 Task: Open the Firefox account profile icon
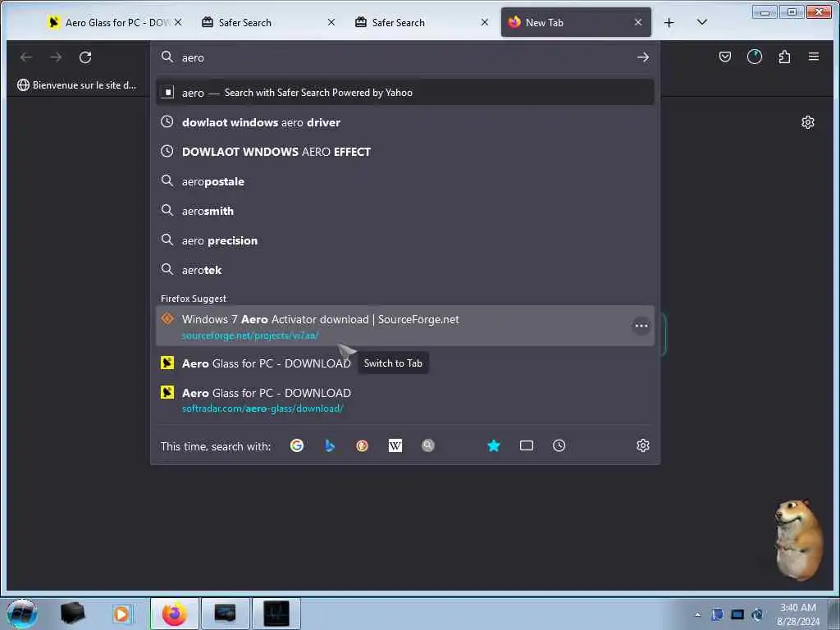click(755, 57)
